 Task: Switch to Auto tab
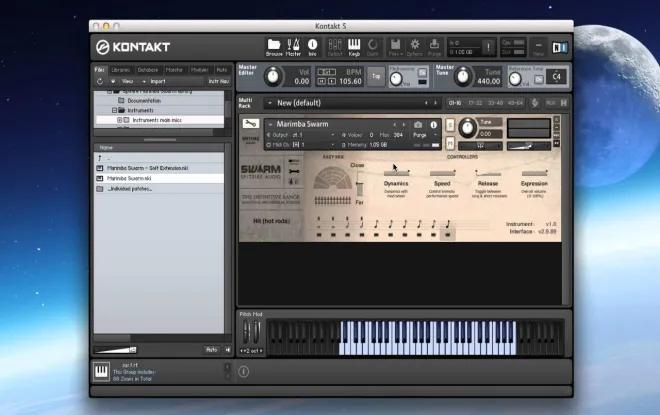[222, 70]
